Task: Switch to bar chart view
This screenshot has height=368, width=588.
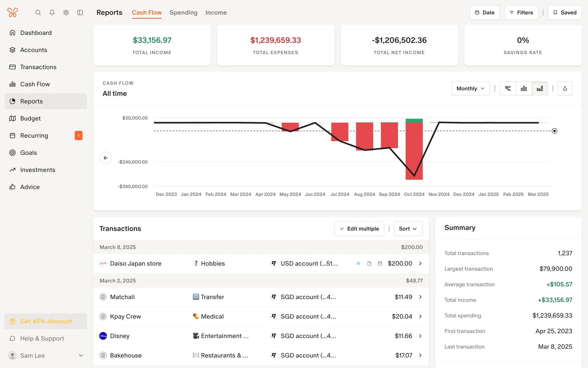Action: point(524,89)
